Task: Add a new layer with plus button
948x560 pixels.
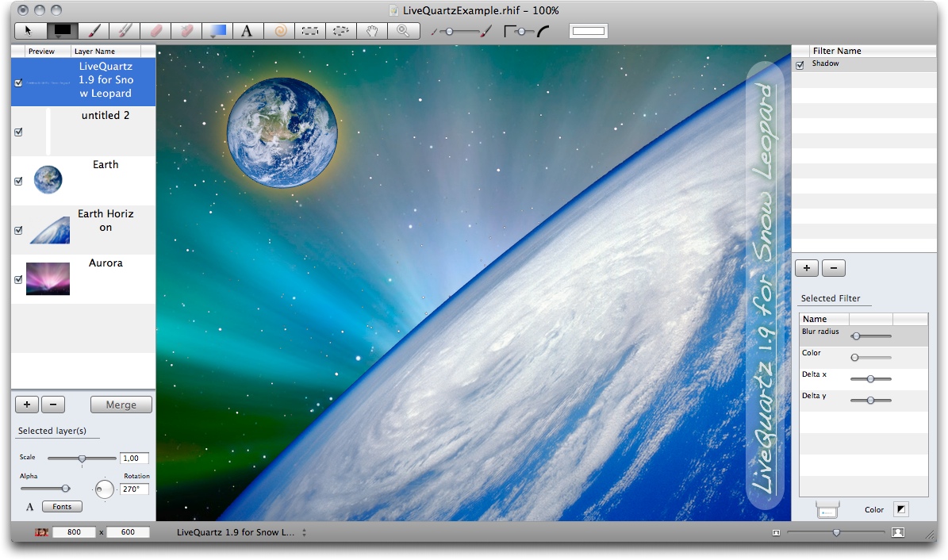Action: [x=27, y=405]
